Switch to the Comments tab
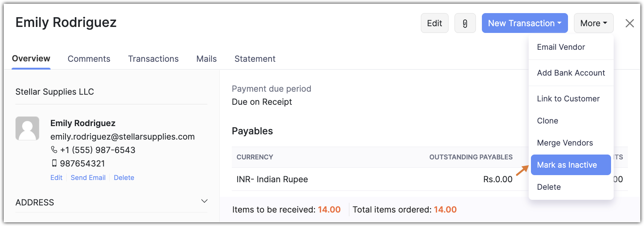 tap(89, 59)
